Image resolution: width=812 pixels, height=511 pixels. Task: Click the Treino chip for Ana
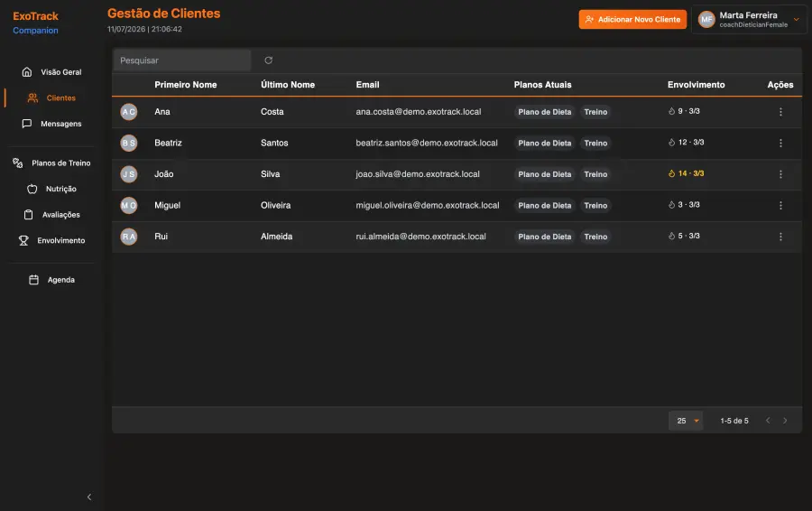(595, 112)
